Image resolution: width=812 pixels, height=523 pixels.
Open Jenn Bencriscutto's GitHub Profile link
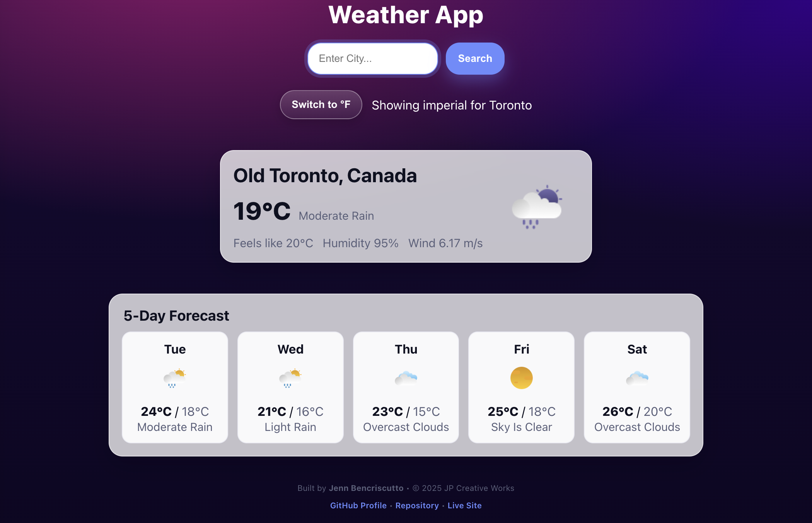(358, 506)
